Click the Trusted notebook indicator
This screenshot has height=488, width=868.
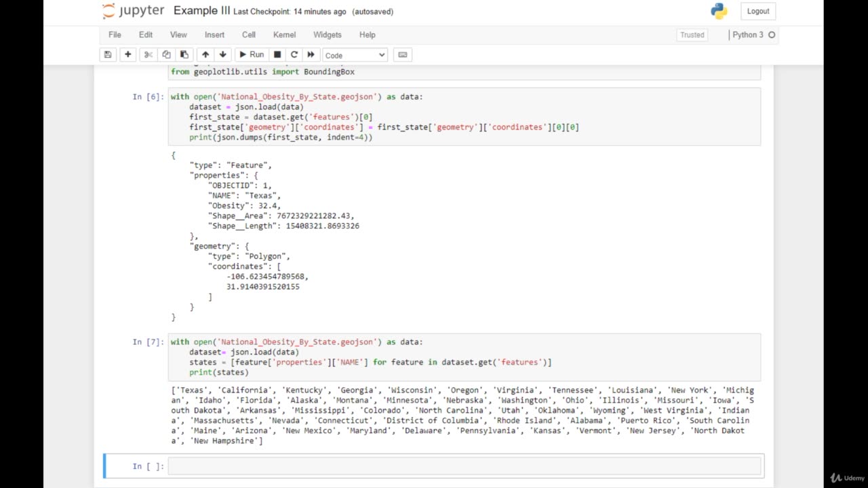[692, 35]
